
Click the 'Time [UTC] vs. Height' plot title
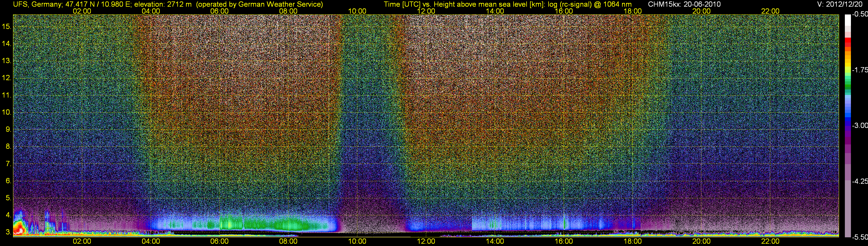pyautogui.click(x=419, y=4)
